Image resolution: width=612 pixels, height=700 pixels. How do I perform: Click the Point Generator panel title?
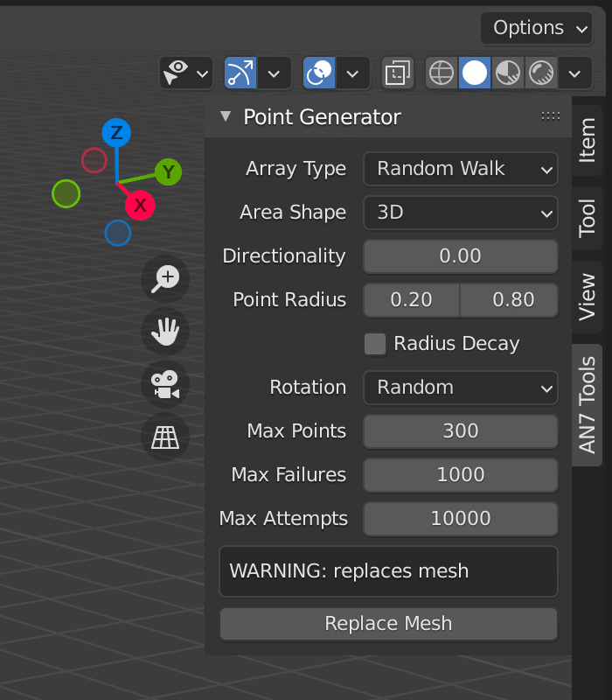(x=322, y=117)
